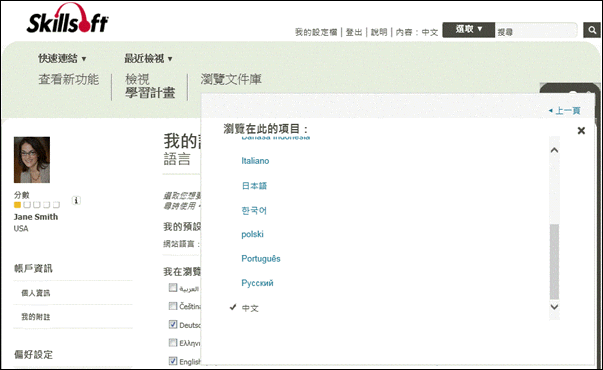Image resolution: width=603 pixels, height=370 pixels.
Task: Click the Skillsoft logo
Action: (67, 19)
